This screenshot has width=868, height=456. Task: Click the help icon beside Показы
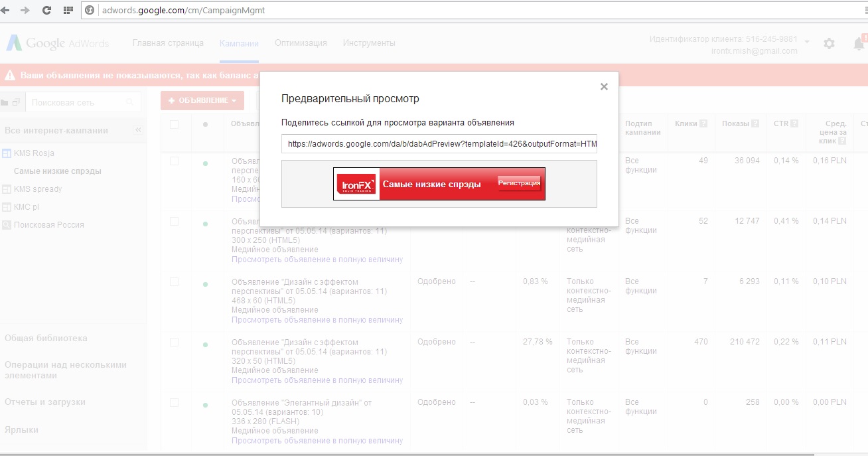[756, 123]
